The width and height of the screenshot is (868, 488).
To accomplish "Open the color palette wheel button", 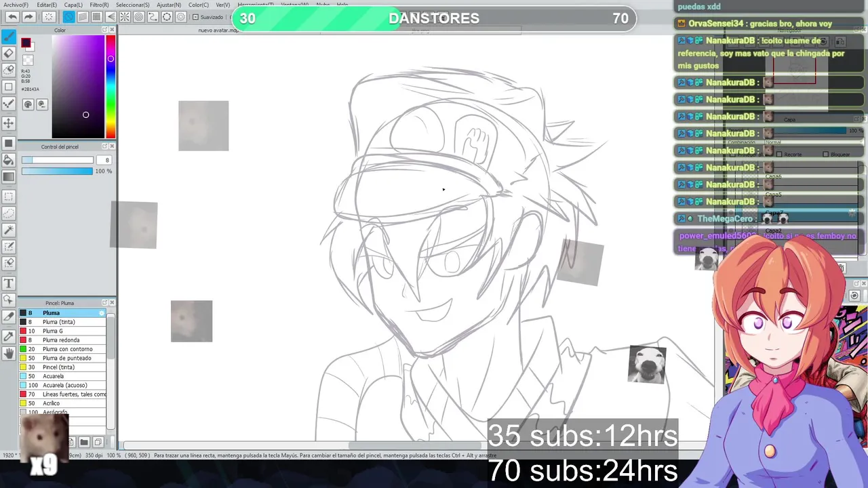I will [x=28, y=104].
